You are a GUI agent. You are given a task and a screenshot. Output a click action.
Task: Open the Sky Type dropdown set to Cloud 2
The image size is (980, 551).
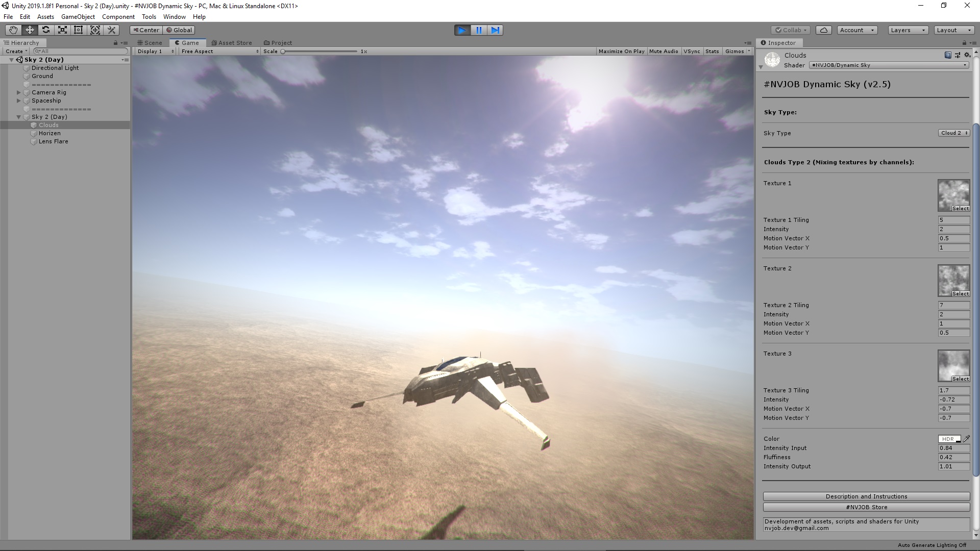pyautogui.click(x=952, y=133)
